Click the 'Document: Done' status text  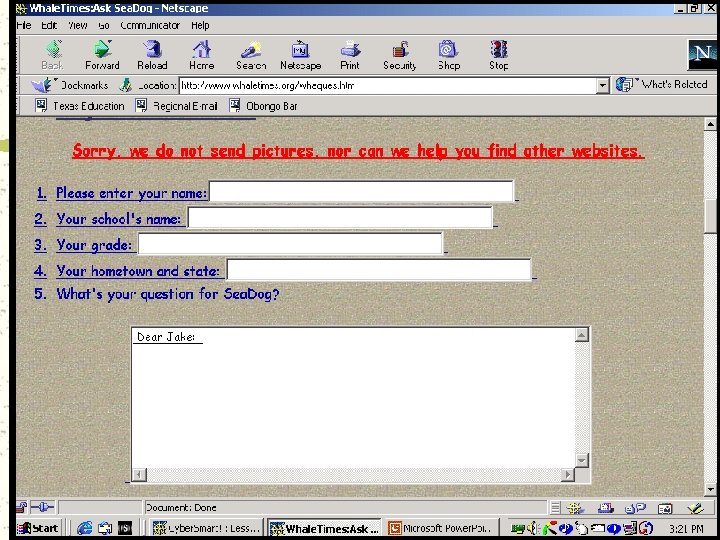[181, 508]
